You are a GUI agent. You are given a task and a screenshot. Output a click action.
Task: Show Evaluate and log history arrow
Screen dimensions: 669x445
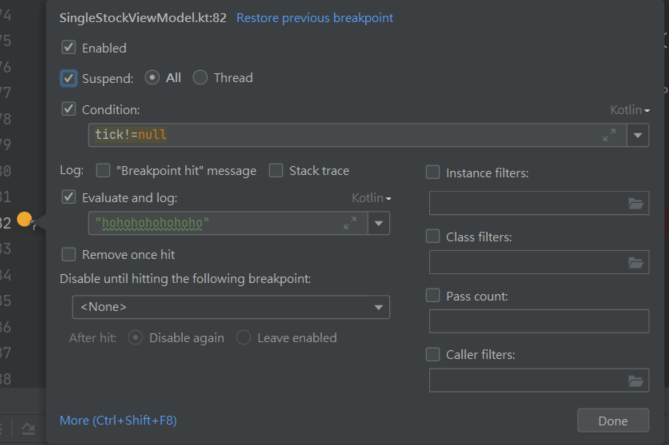click(x=378, y=223)
